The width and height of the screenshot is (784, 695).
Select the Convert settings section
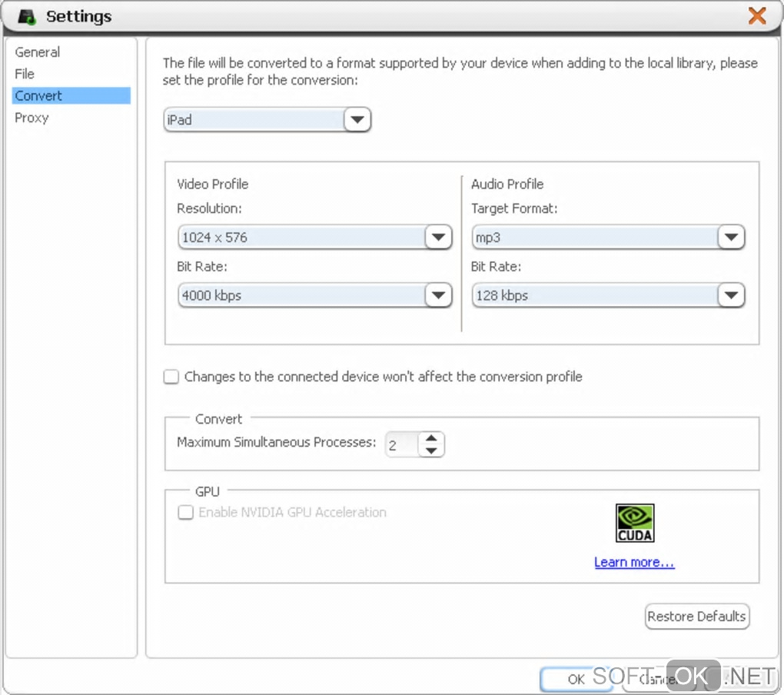tap(38, 96)
